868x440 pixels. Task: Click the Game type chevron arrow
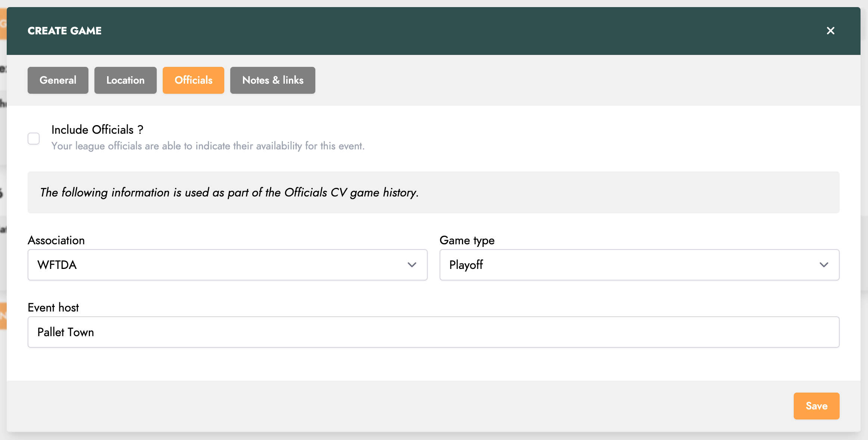click(x=824, y=265)
